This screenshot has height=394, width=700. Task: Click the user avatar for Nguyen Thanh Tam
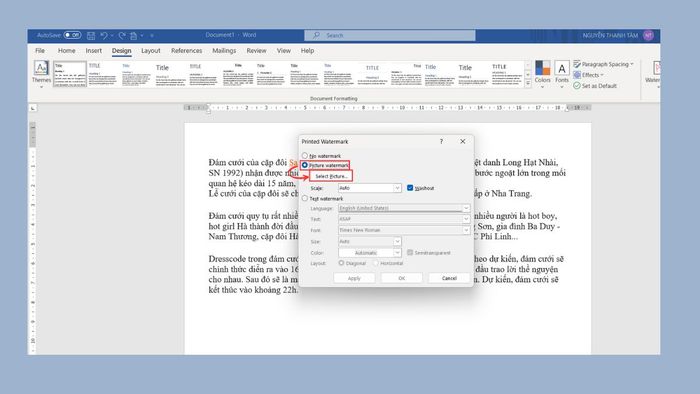coord(648,35)
